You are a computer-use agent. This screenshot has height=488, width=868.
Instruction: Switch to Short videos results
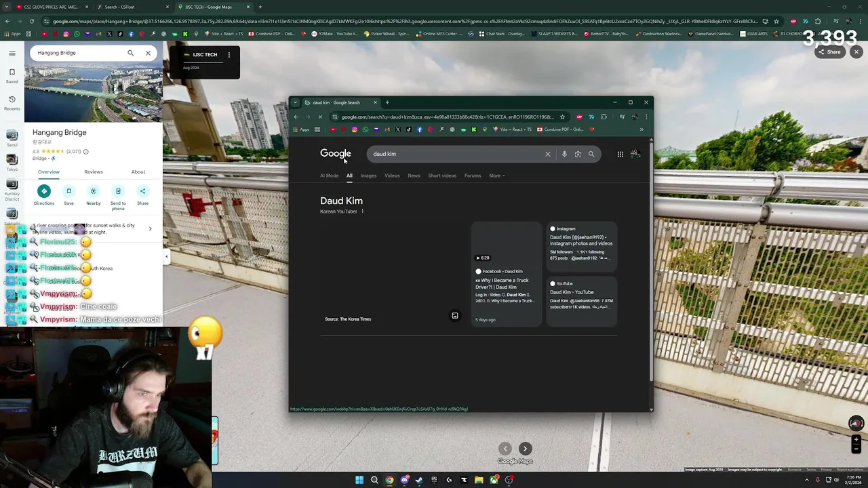442,176
